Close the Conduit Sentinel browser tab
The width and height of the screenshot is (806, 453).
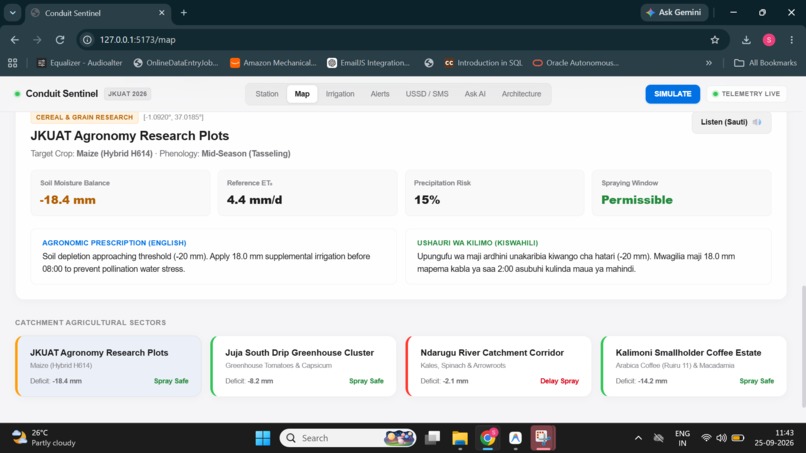[x=161, y=13]
